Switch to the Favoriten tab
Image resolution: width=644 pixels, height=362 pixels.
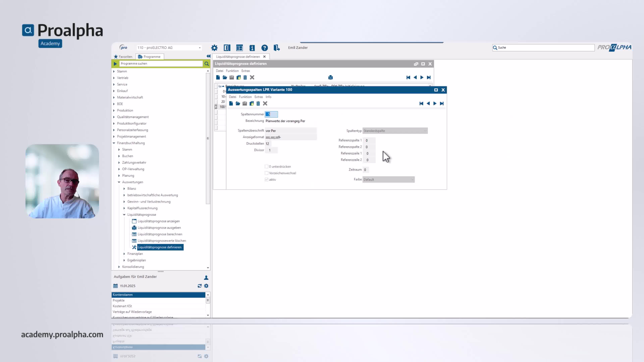pyautogui.click(x=123, y=57)
